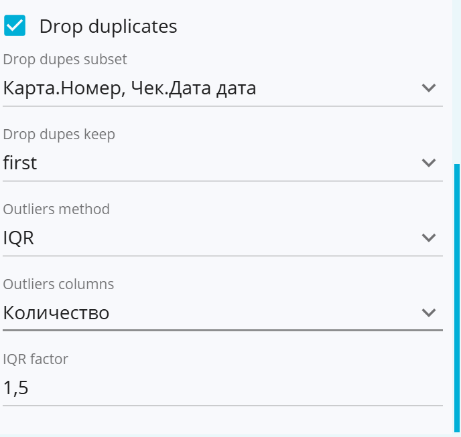This screenshot has width=461, height=437.
Task: Open the Outliers method chevron arrow
Action: (x=429, y=238)
